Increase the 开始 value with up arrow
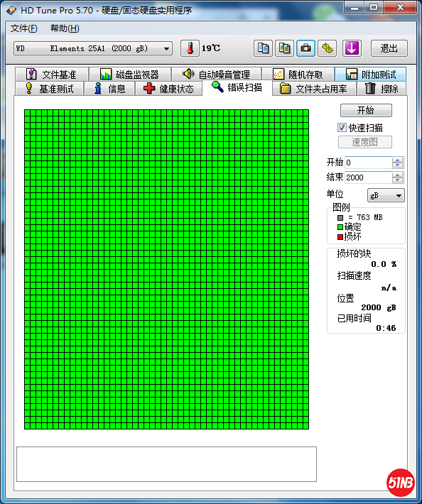Screen dimensions: 422x504 [x=398, y=160]
